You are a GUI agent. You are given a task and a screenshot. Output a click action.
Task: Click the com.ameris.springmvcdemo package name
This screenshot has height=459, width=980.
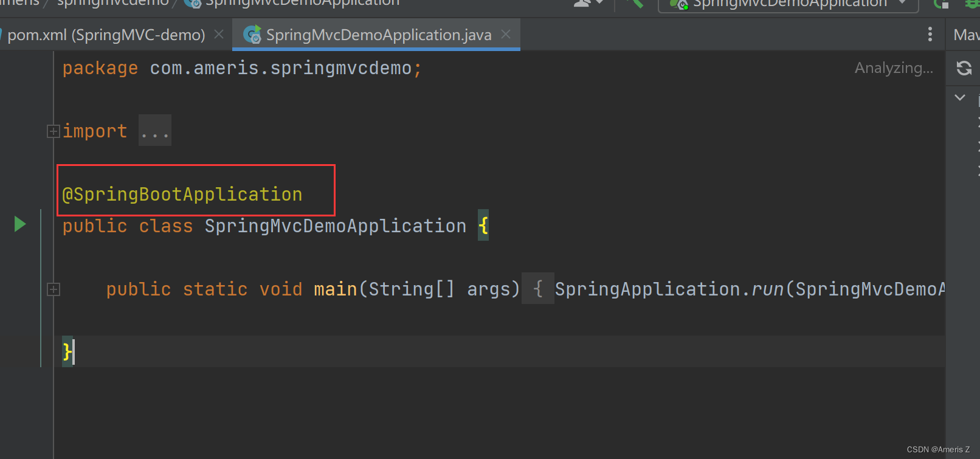coord(281,68)
